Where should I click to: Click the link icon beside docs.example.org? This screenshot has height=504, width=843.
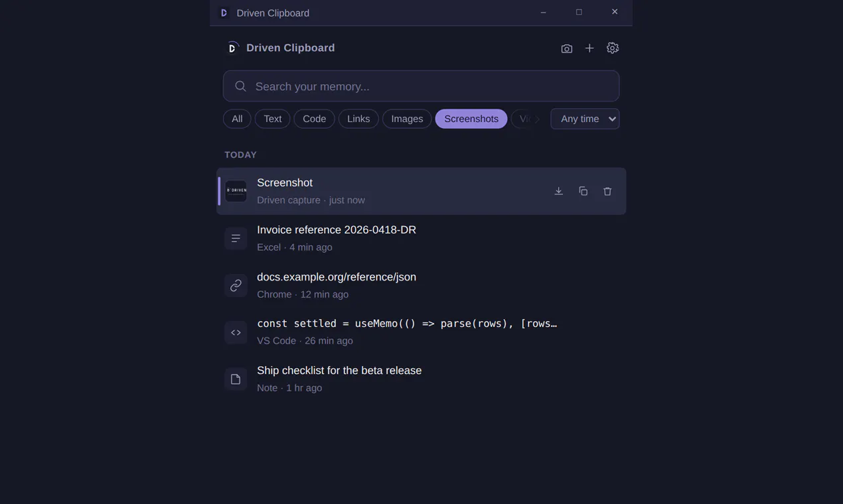pyautogui.click(x=236, y=285)
